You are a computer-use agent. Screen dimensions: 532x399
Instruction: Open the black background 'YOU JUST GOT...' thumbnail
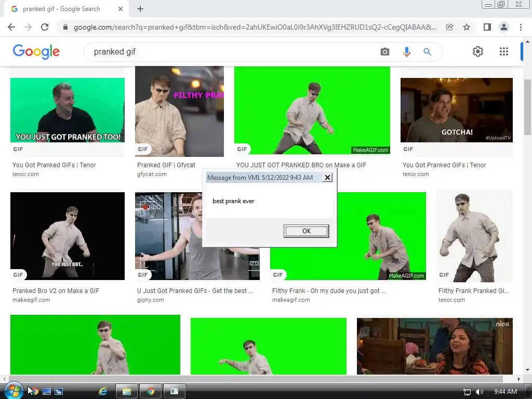coord(68,236)
